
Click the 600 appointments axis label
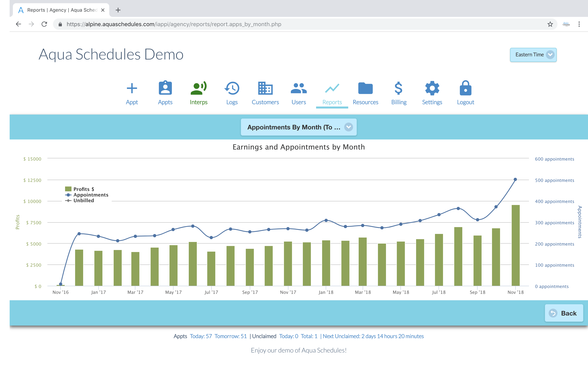(554, 159)
